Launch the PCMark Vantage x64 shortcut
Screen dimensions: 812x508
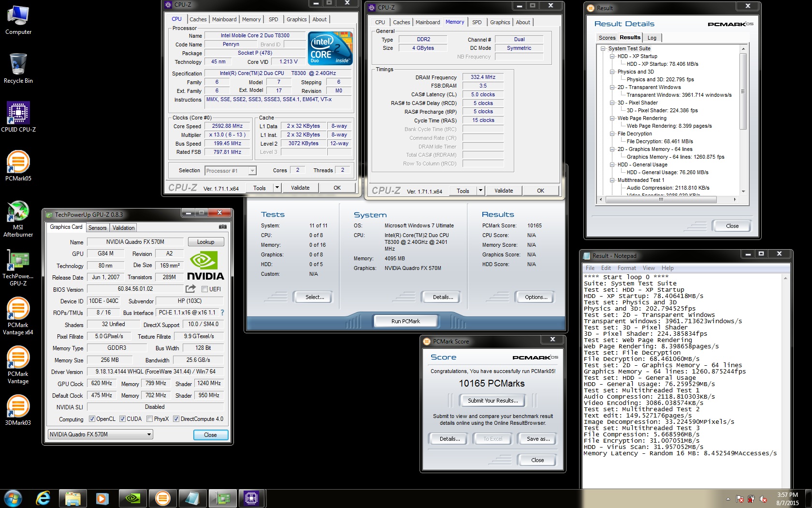point(18,316)
